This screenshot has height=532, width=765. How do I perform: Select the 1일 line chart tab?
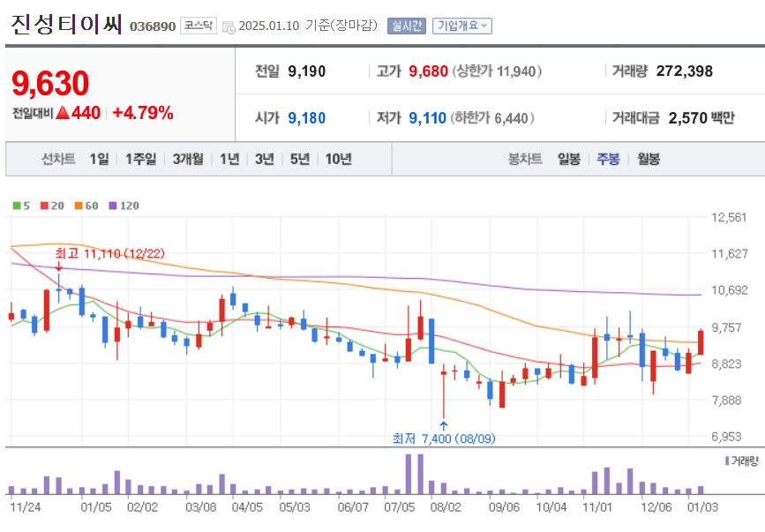tap(99, 159)
